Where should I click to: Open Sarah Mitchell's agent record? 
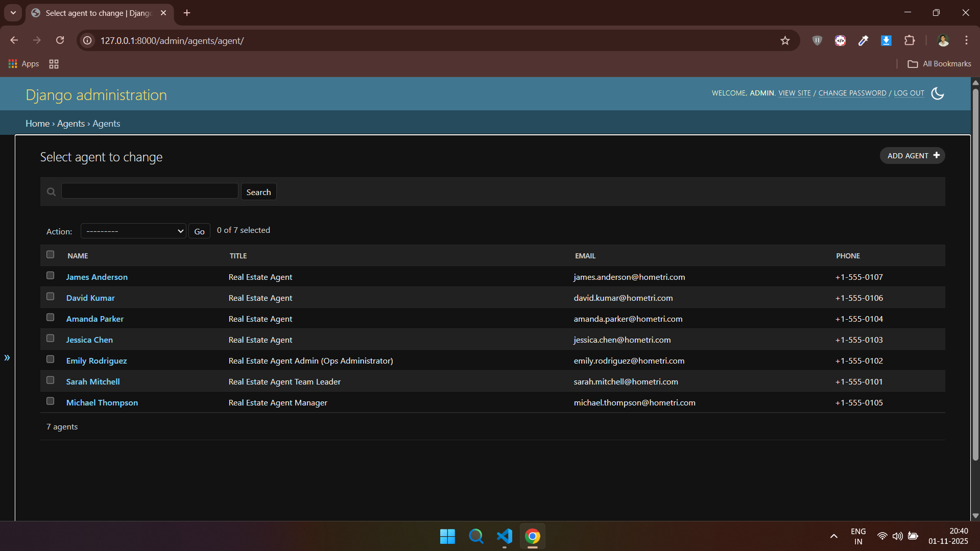(93, 381)
